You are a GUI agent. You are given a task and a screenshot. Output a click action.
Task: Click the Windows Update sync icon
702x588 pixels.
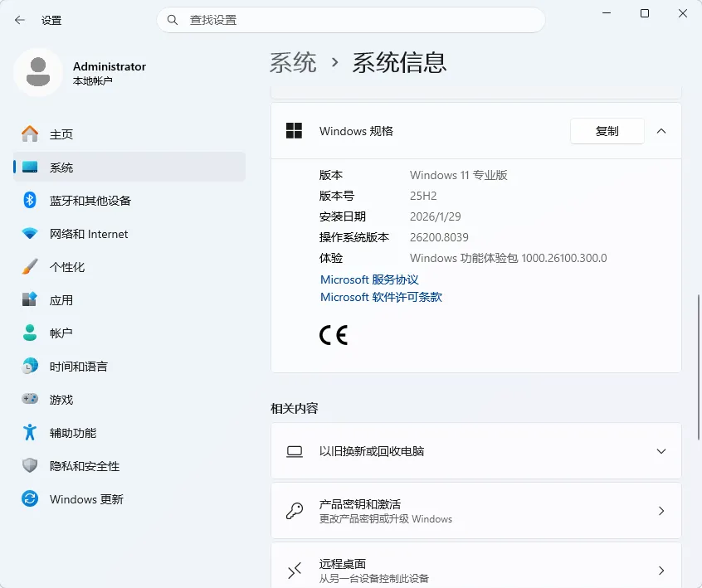(x=30, y=498)
